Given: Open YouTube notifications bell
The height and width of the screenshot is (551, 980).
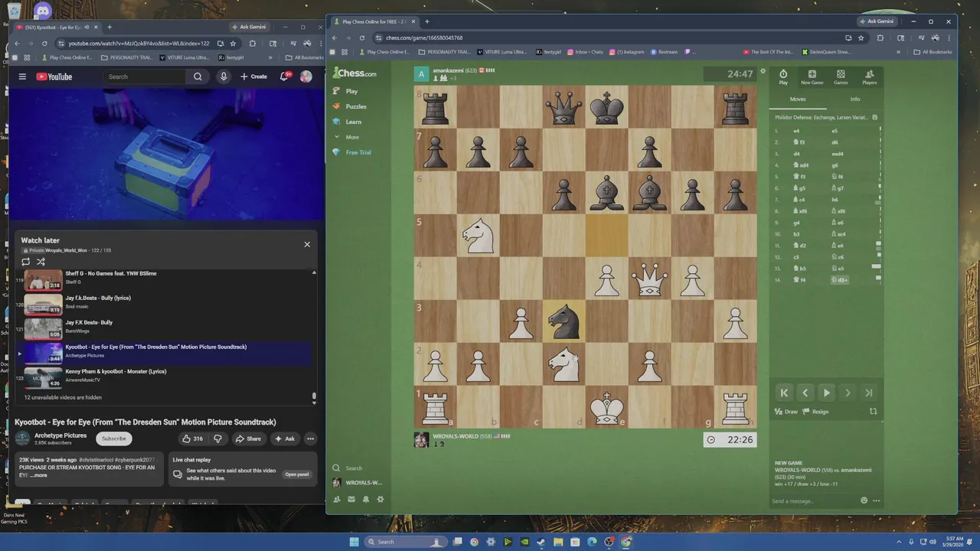Looking at the screenshot, I should 284,77.
